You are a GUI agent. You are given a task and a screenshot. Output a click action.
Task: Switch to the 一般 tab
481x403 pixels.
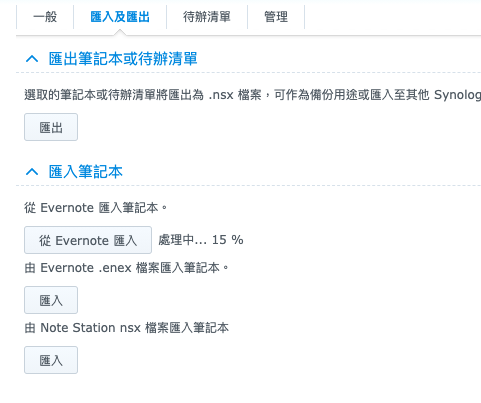45,17
